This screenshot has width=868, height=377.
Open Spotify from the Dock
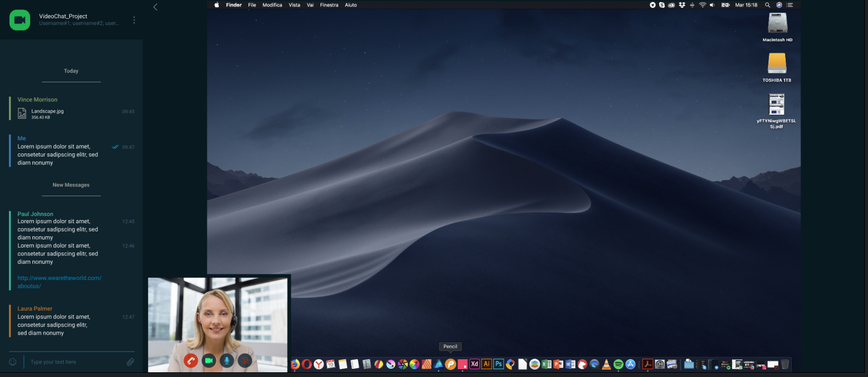pos(618,364)
